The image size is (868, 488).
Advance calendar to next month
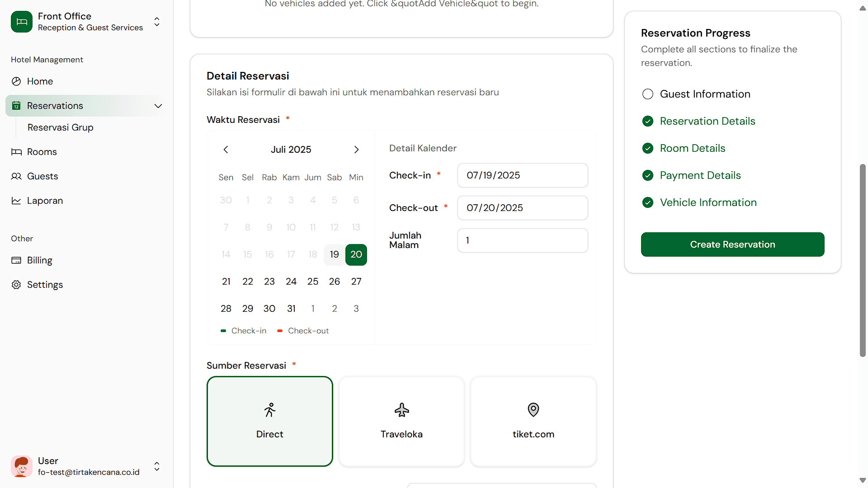tap(356, 150)
